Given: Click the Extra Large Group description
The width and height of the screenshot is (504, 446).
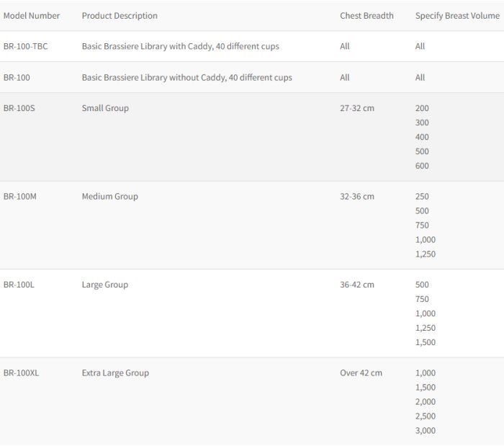Looking at the screenshot, I should [x=115, y=373].
